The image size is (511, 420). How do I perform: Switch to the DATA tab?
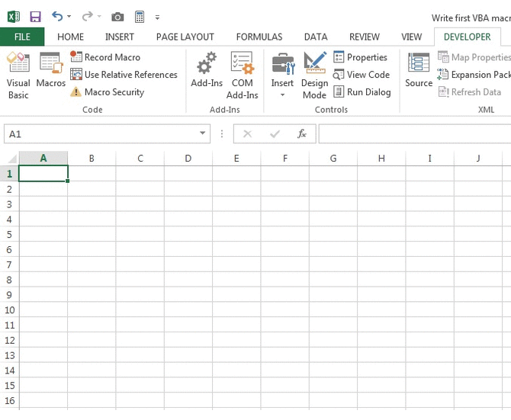point(316,37)
